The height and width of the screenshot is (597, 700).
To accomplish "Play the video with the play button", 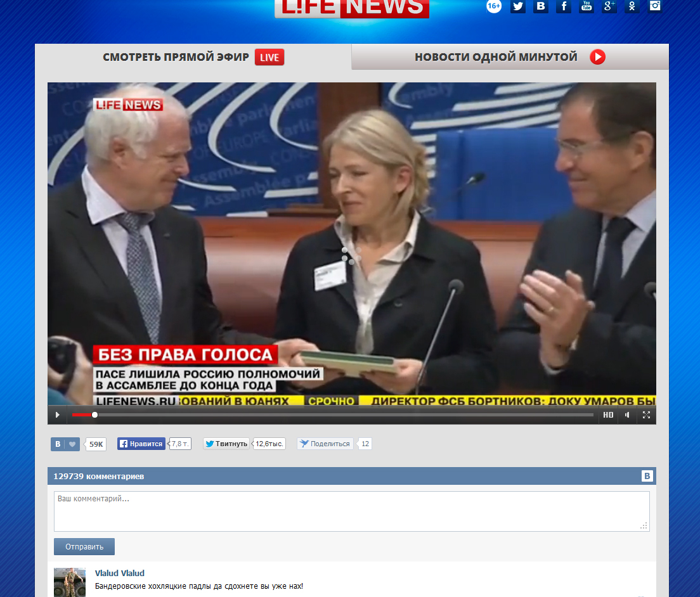I will (x=58, y=415).
